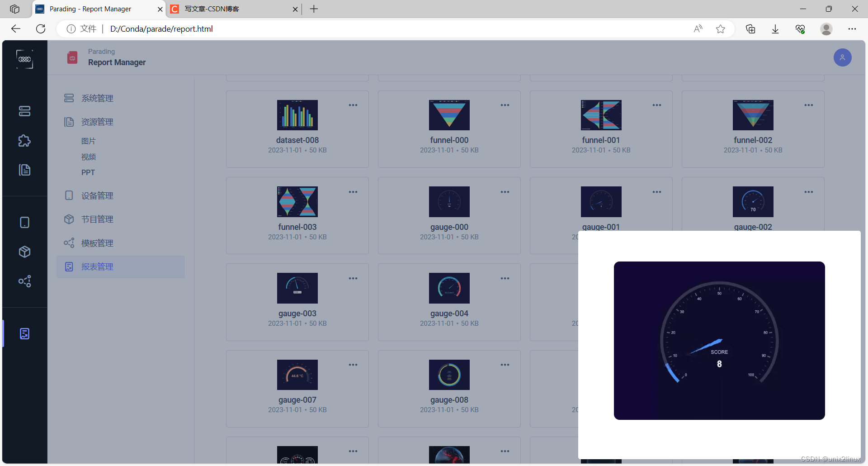Open funnel-001 chart thumbnail
The image size is (868, 466).
[x=601, y=115]
